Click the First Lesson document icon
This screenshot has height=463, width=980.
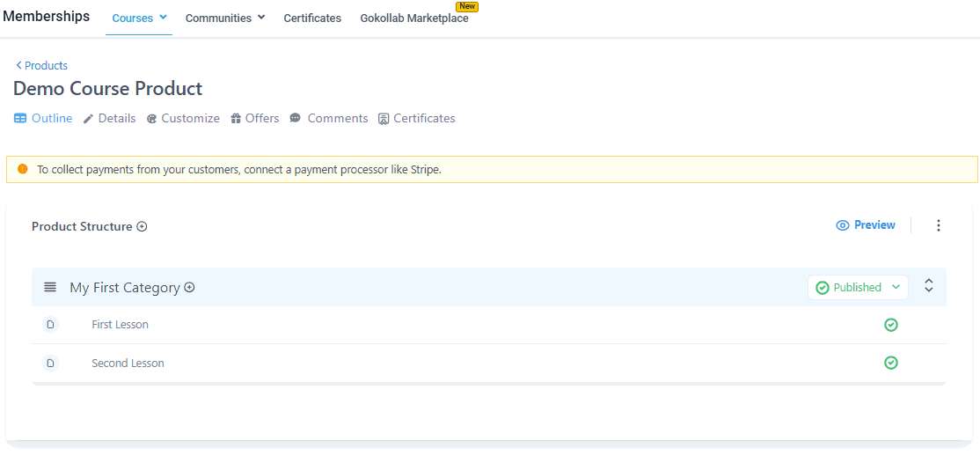pos(50,325)
